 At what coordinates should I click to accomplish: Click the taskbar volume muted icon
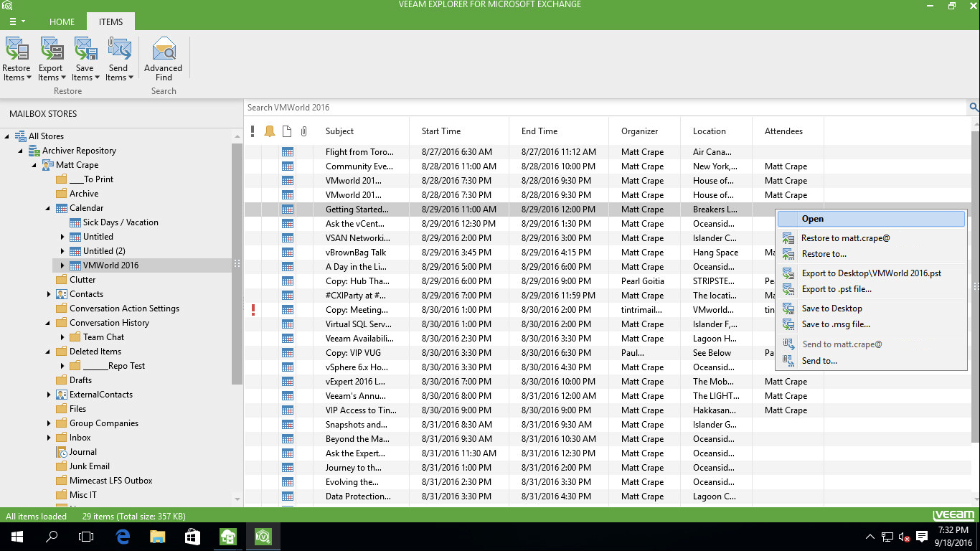click(904, 537)
